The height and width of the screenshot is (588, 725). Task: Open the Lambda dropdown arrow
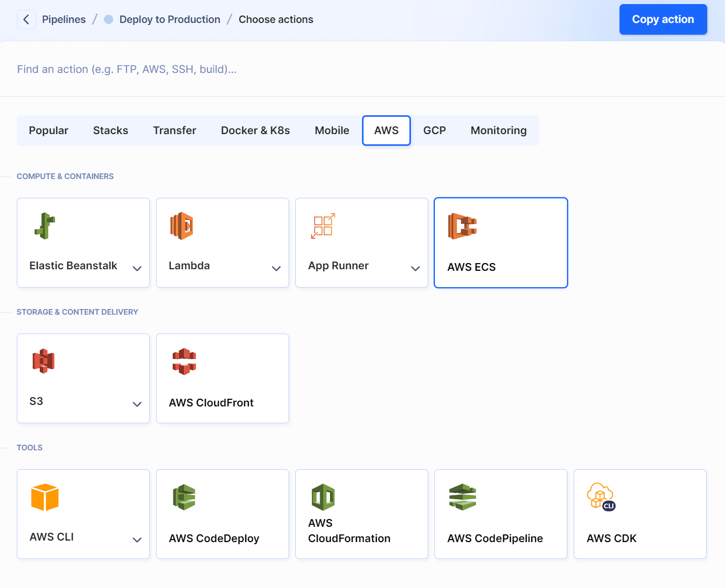(x=276, y=268)
